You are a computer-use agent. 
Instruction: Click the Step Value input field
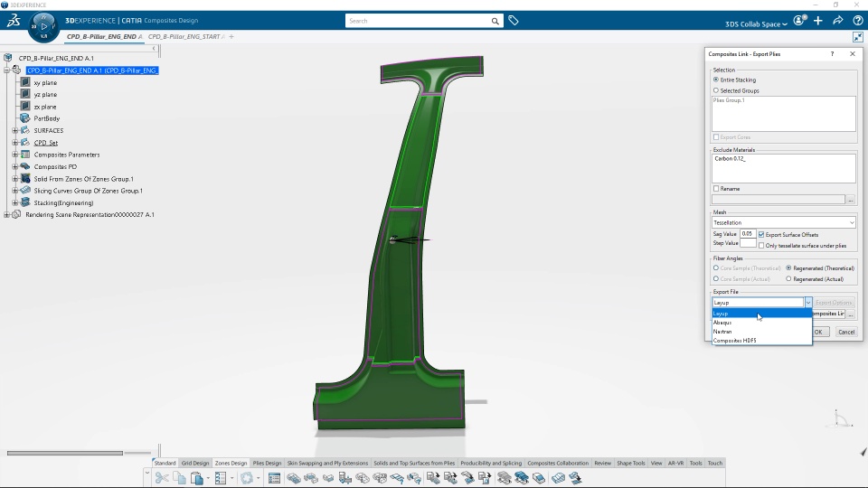tap(748, 243)
